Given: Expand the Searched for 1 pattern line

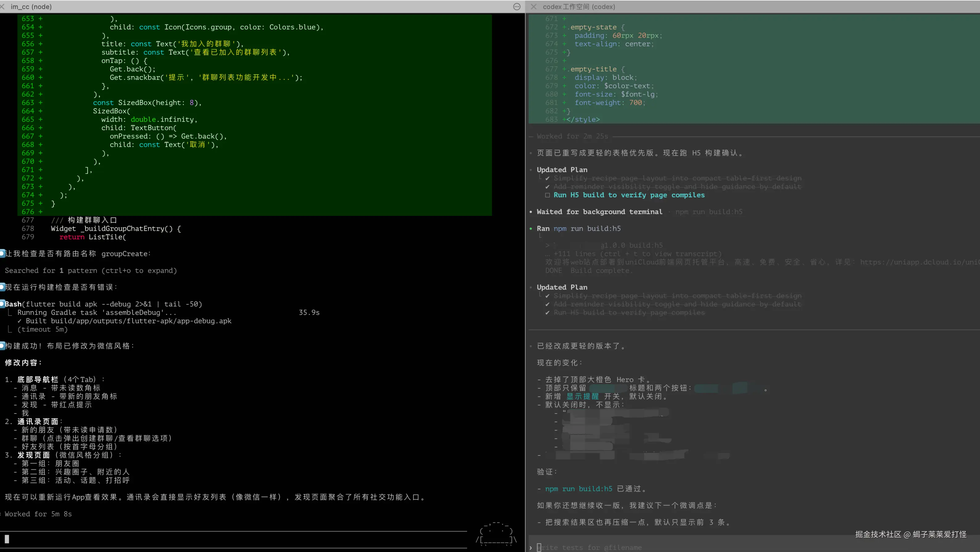Looking at the screenshot, I should (x=90, y=270).
